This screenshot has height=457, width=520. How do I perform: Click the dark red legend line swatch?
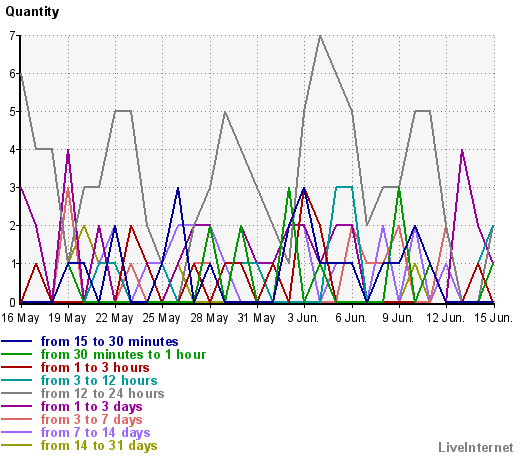[x=17, y=367]
